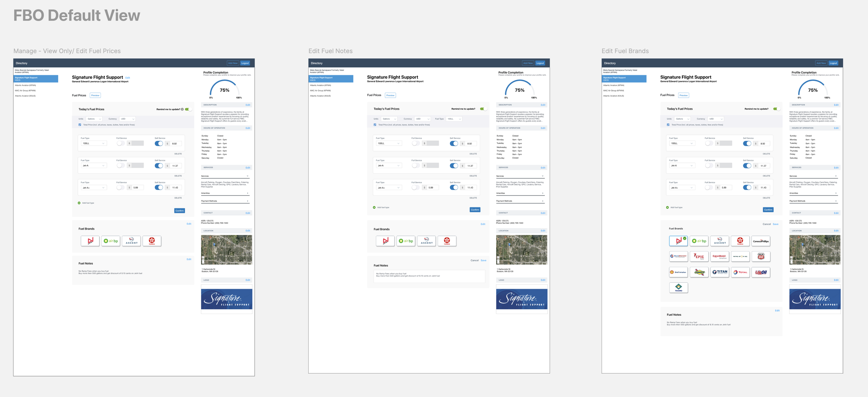Select the Epic Fuels brand logo
The height and width of the screenshot is (397, 868).
699,256
